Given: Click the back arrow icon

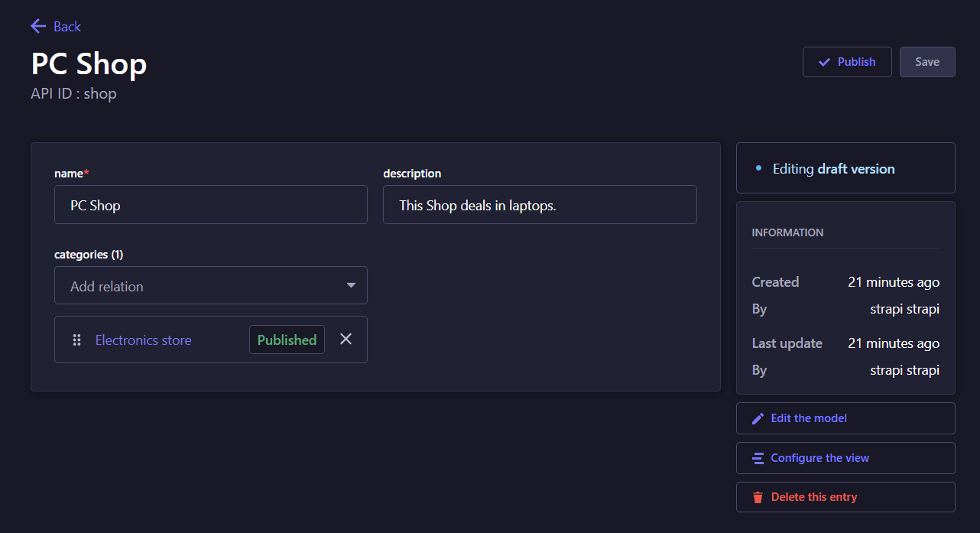Looking at the screenshot, I should (x=38, y=27).
